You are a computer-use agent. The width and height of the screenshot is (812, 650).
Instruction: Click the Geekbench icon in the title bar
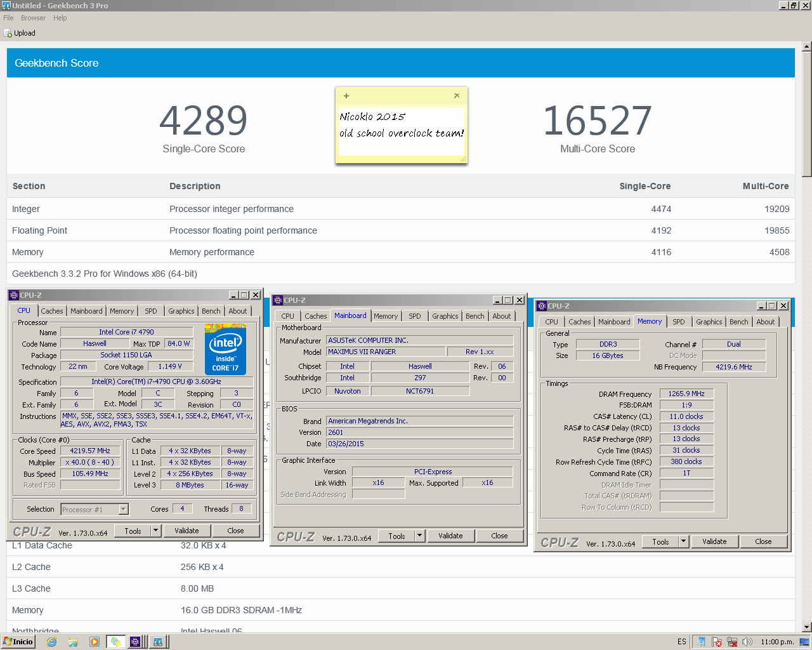pos(6,6)
